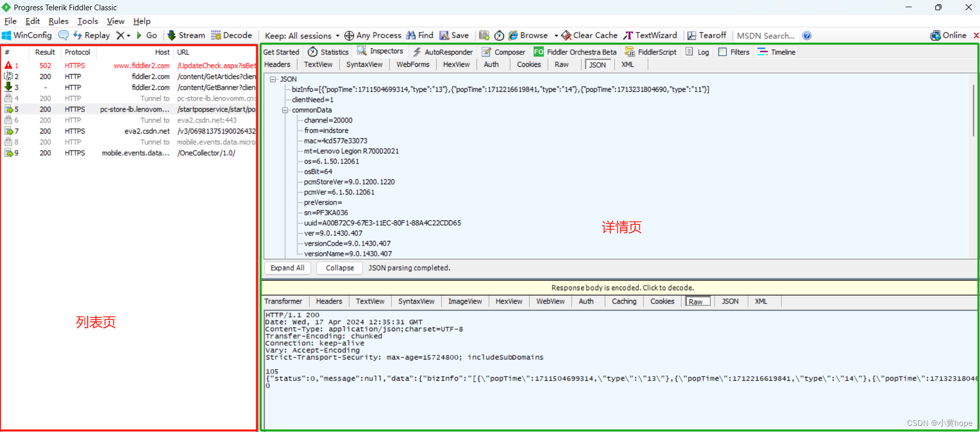The height and width of the screenshot is (432, 980).
Task: Sort sessions by Protocol column header
Action: 77,52
